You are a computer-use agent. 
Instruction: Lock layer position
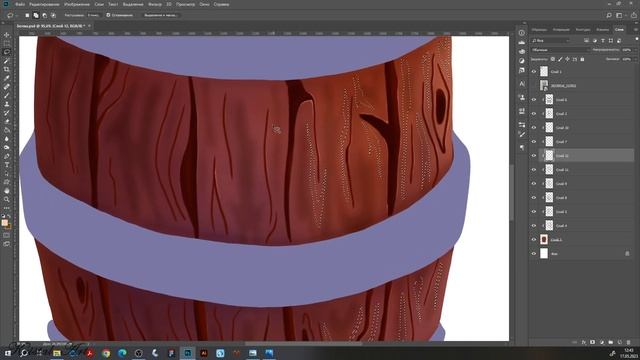click(x=567, y=59)
